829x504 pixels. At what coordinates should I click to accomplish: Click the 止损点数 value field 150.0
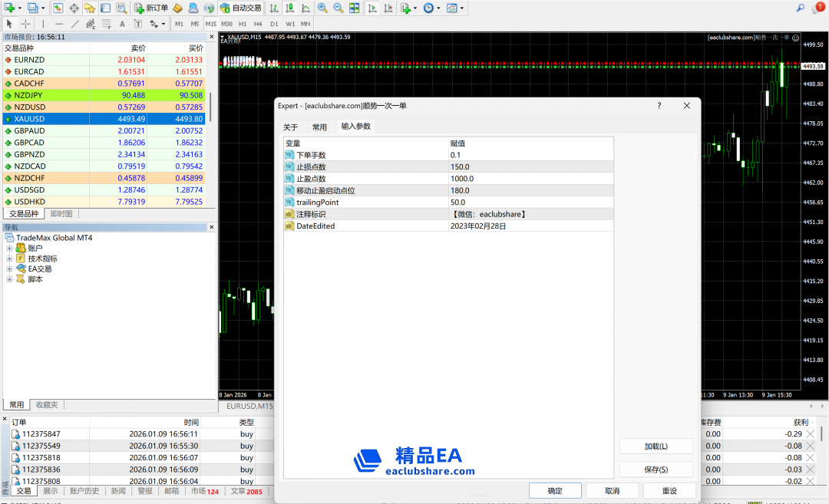click(530, 167)
